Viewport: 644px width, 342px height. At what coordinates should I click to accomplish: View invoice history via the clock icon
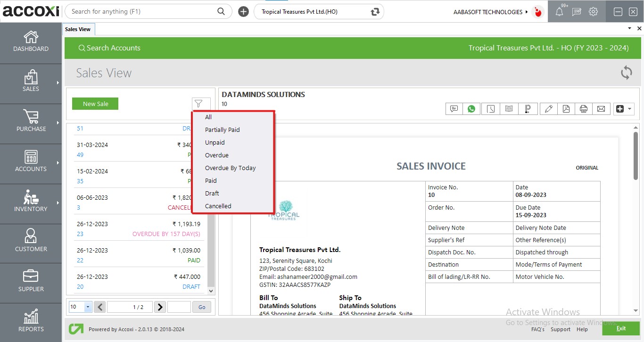(x=490, y=108)
